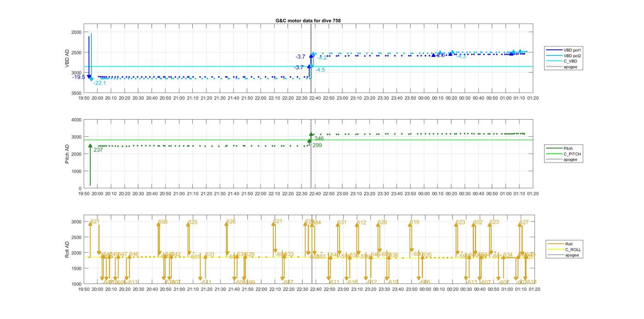
Task: Click 'apogee' in the Roll legend
Action: click(572, 255)
